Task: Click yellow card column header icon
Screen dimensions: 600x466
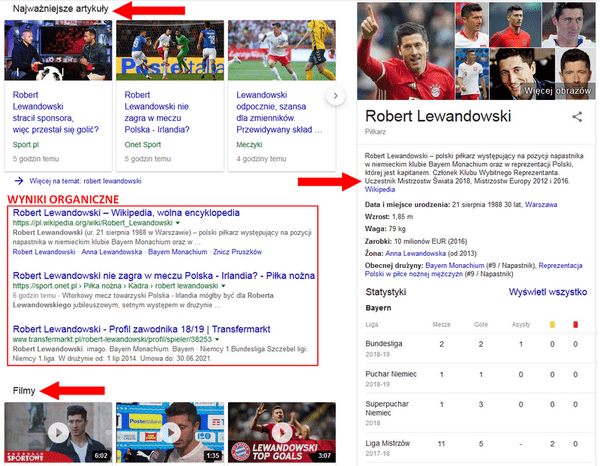Action: click(552, 324)
